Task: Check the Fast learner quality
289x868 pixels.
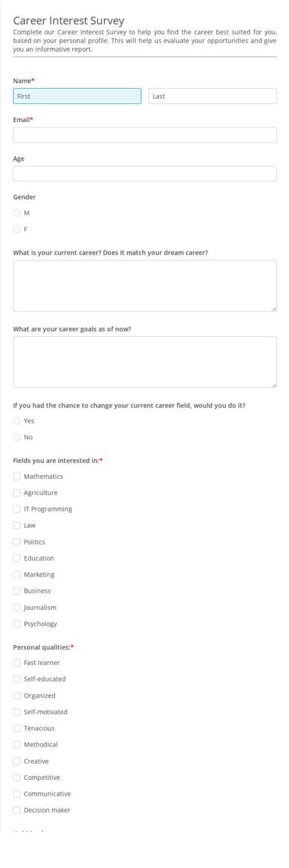Action: point(17,663)
